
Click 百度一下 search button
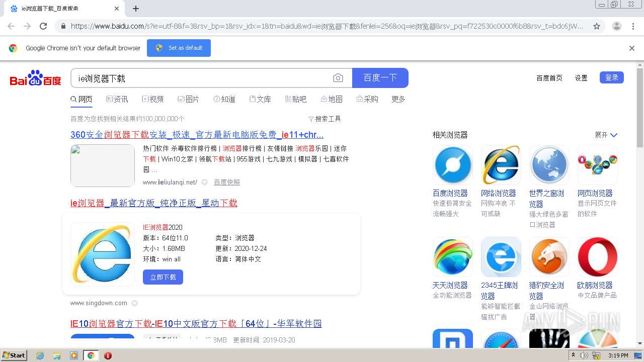pos(380,78)
